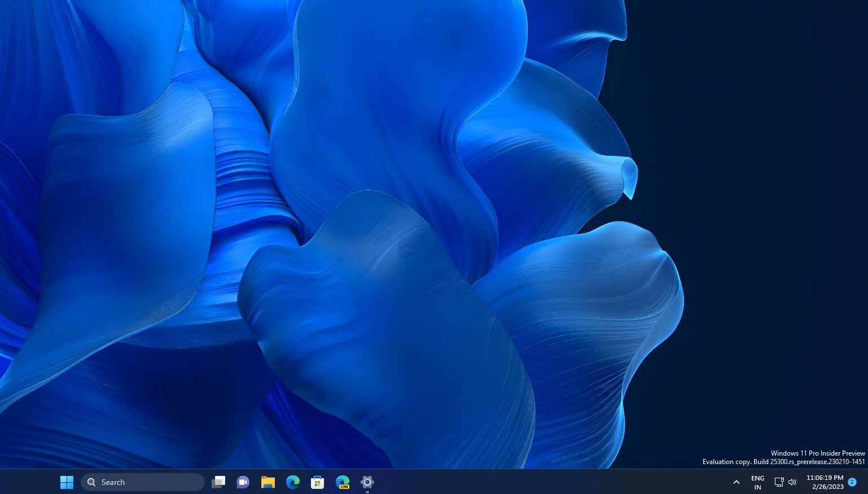
Task: Open quick settings panel
Action: (786, 482)
